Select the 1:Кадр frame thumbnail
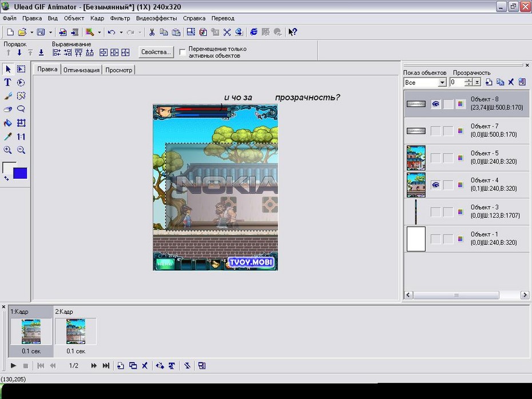The width and height of the screenshot is (532, 399). [31, 331]
